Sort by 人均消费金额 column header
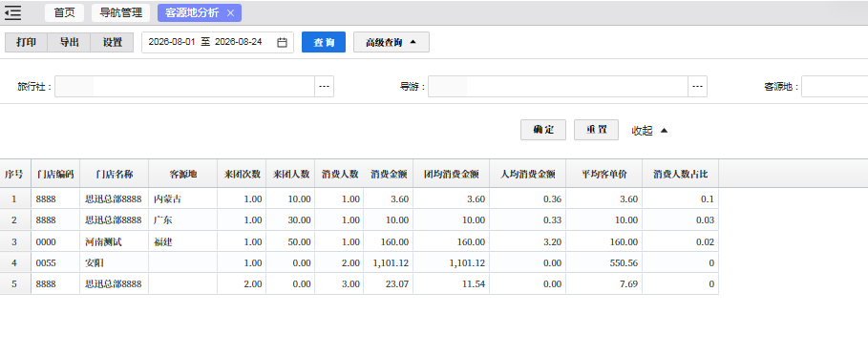868x355 pixels. tap(527, 174)
